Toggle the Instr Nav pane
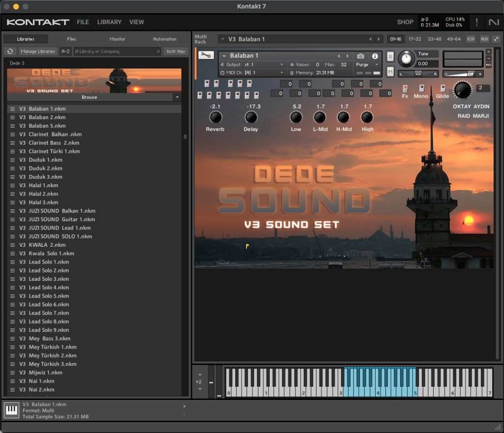Screen dimensions: 504x433 tap(176, 51)
